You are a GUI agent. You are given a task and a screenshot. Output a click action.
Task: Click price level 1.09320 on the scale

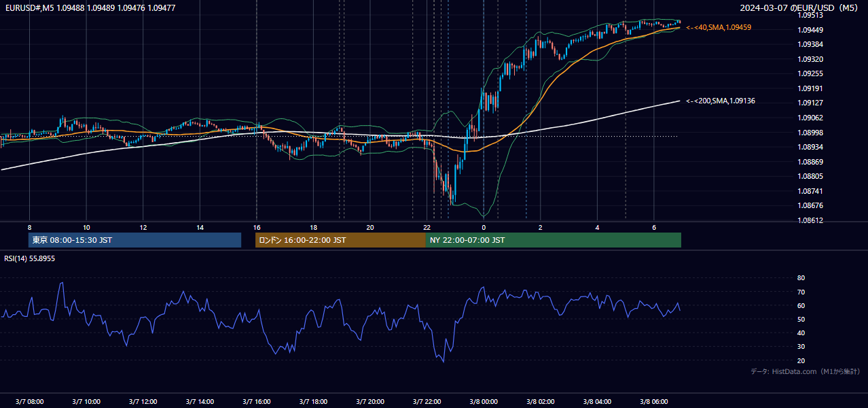click(x=810, y=59)
